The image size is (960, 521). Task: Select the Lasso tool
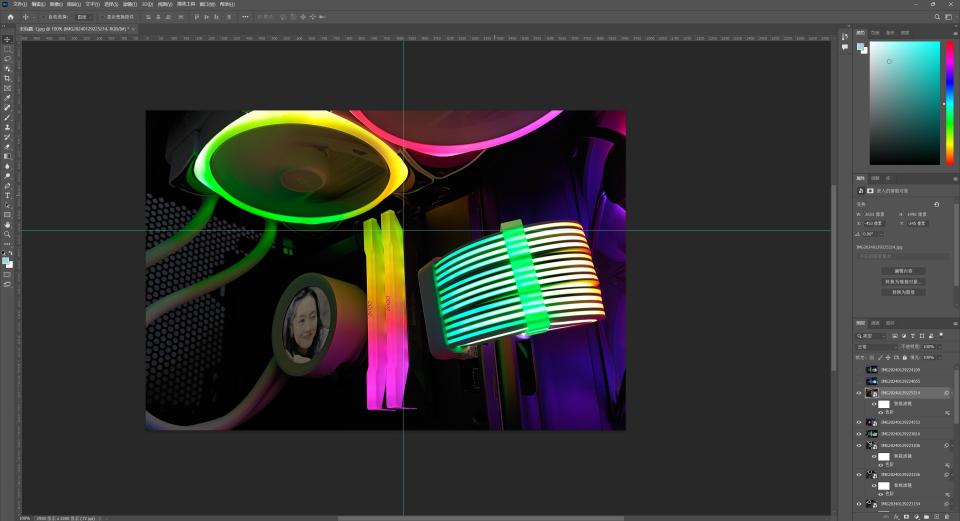pos(7,58)
